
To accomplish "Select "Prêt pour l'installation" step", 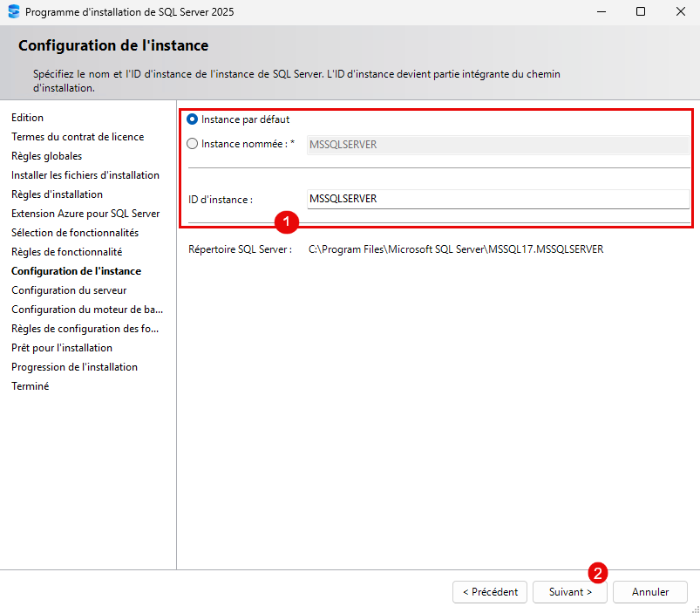I will 62,348.
